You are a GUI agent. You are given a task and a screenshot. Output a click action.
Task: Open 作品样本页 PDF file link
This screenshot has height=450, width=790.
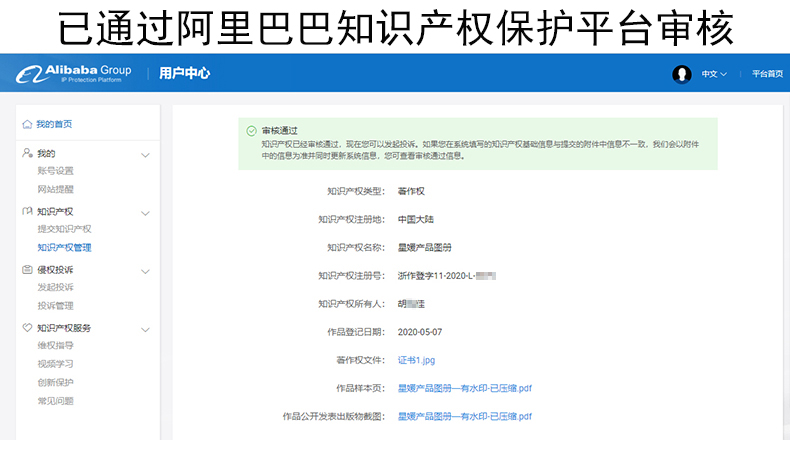coord(465,389)
